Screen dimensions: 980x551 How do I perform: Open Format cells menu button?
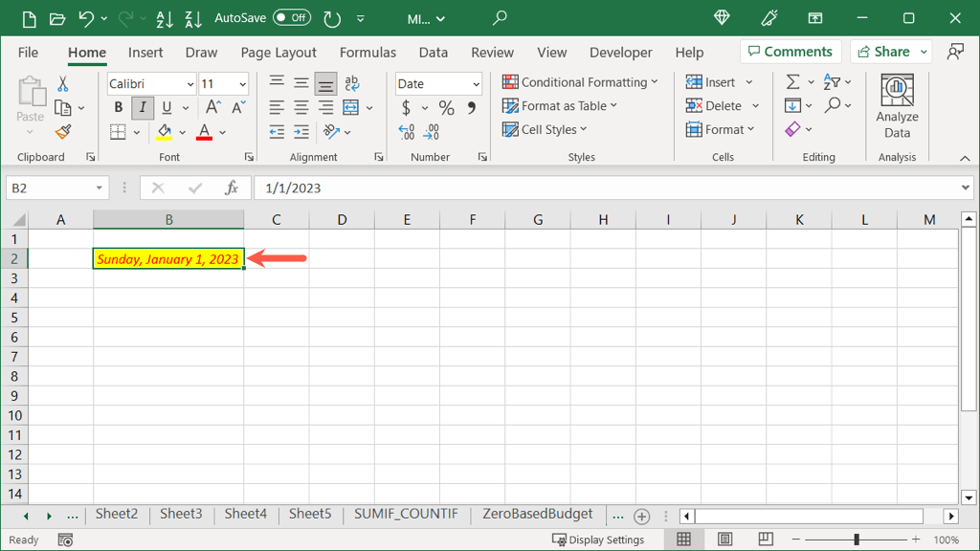click(x=720, y=130)
